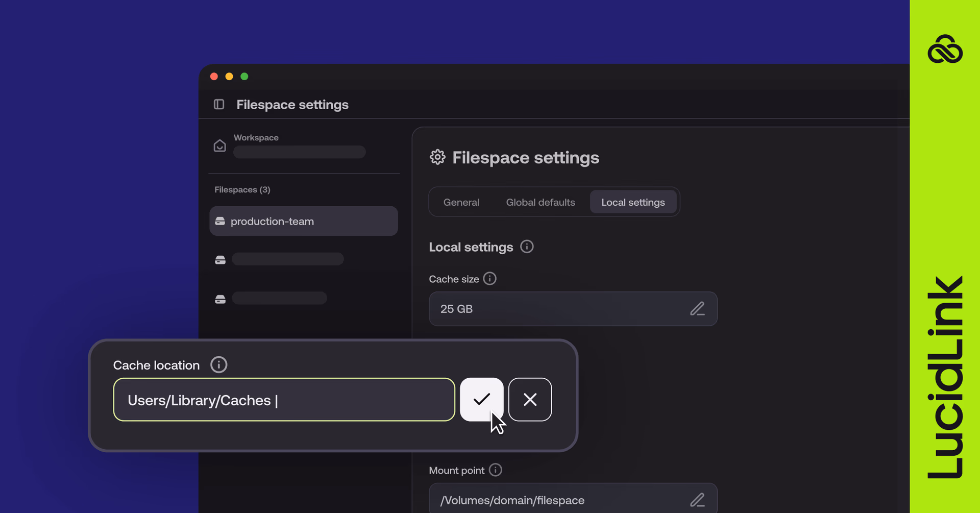The image size is (980, 513).
Task: Open the Cache size info tooltip icon
Action: [x=489, y=279]
